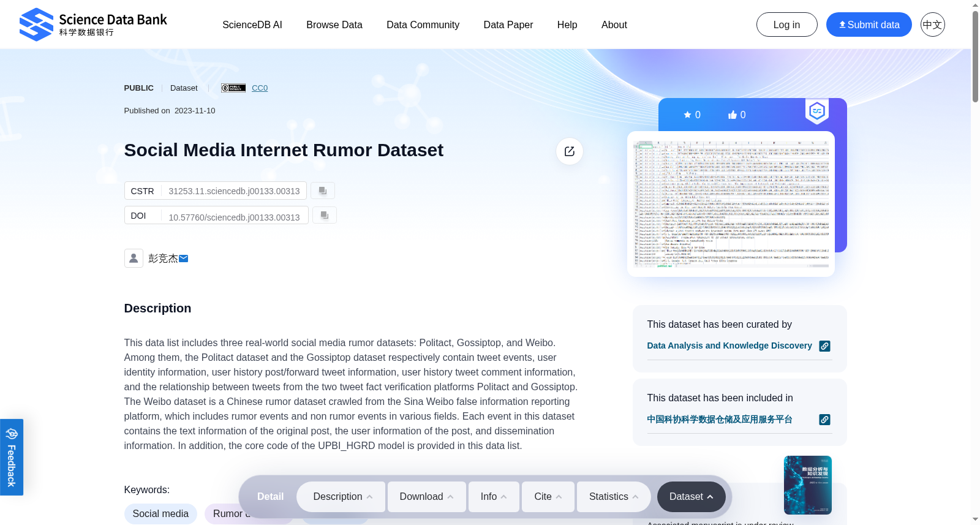Open Browse Data menu

tap(334, 25)
